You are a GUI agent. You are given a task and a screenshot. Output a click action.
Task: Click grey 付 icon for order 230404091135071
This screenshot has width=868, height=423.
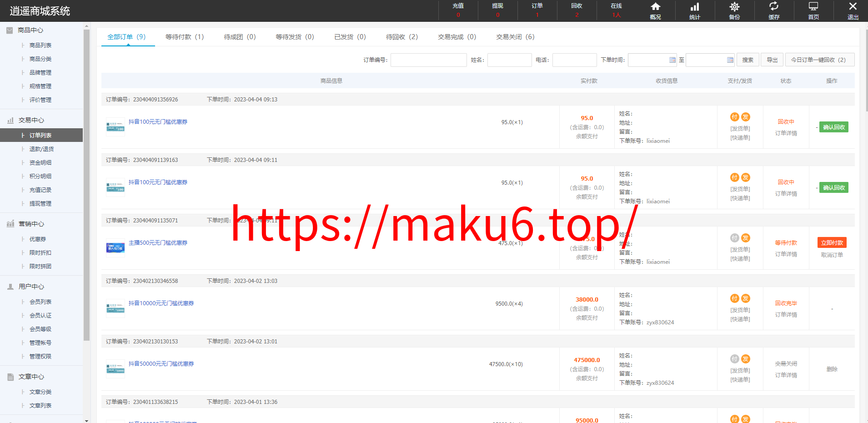[734, 238]
